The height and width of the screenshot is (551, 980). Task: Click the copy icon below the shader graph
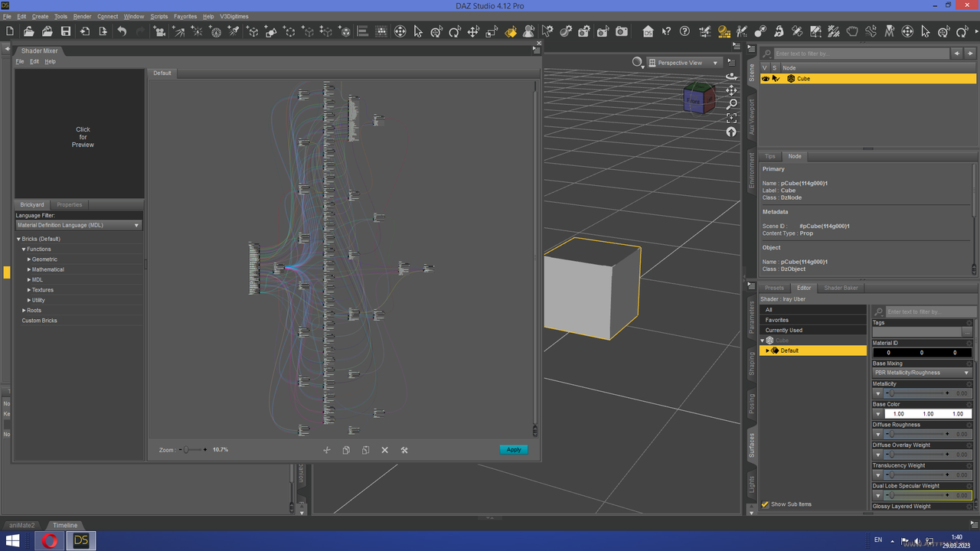(346, 450)
